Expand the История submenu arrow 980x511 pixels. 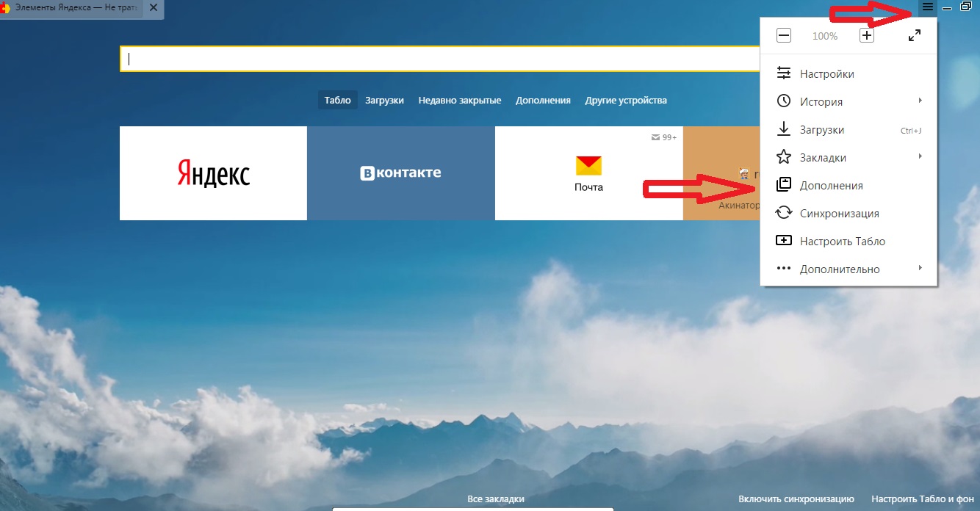[920, 101]
